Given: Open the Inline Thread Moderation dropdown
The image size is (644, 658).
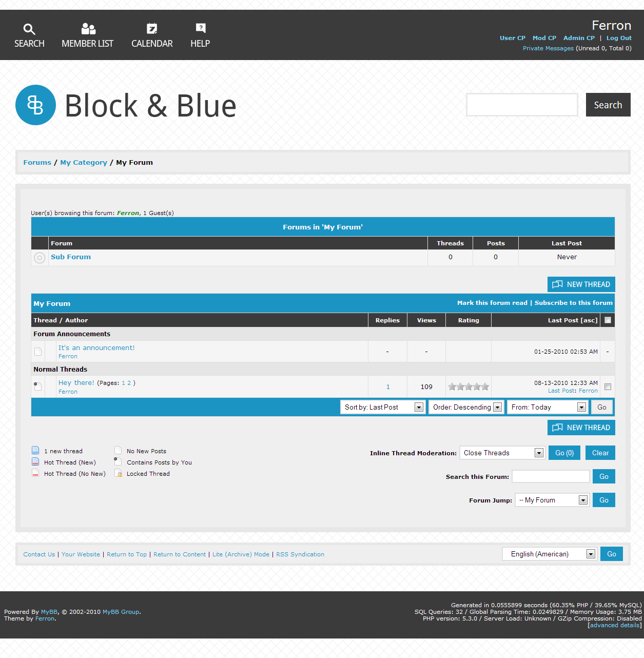Looking at the screenshot, I should tap(502, 453).
